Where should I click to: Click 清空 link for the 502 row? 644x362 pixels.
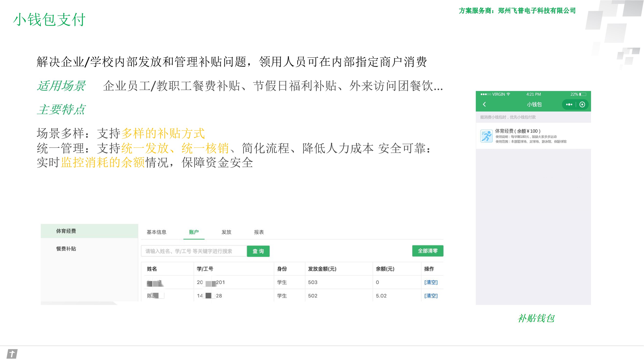click(x=431, y=296)
